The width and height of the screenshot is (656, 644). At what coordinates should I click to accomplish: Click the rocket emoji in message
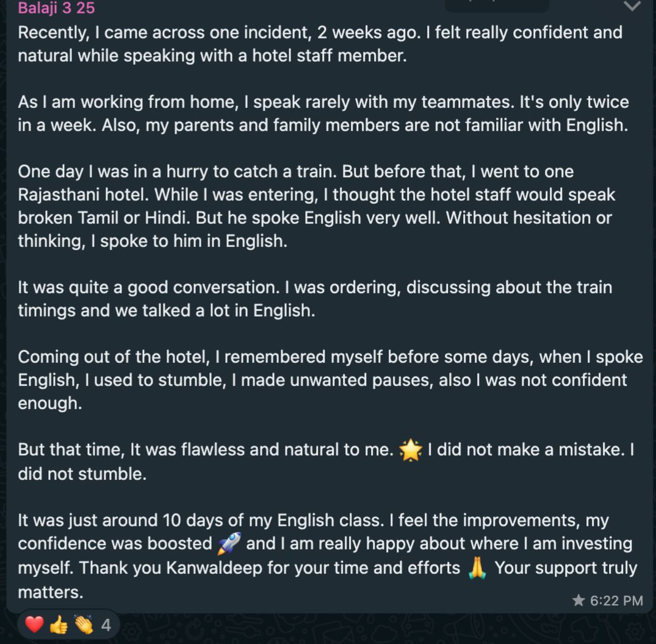[229, 543]
